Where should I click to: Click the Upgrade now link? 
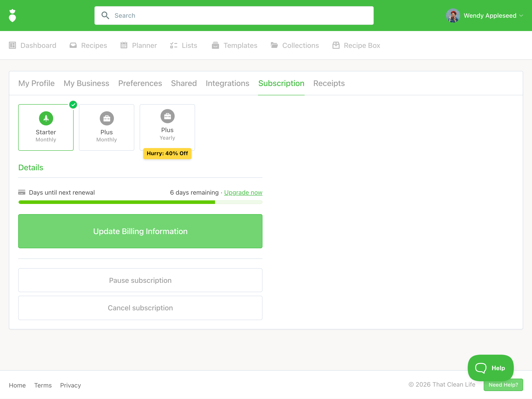click(243, 192)
